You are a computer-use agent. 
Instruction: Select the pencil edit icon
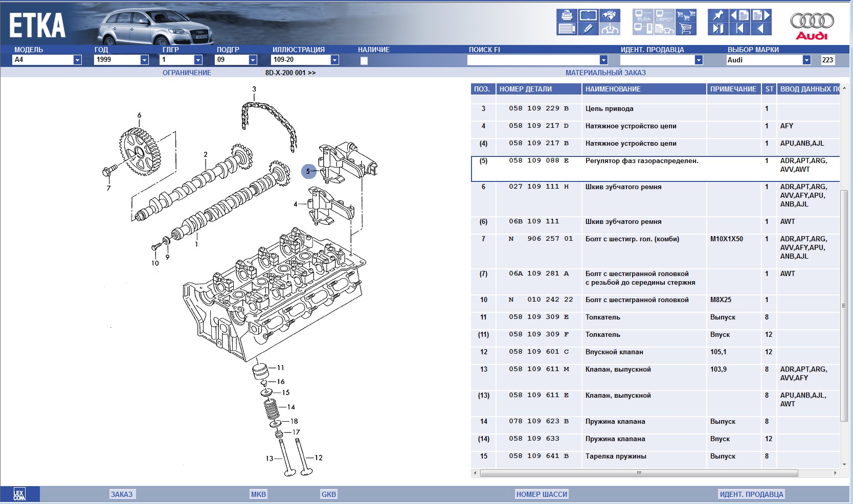point(588,29)
